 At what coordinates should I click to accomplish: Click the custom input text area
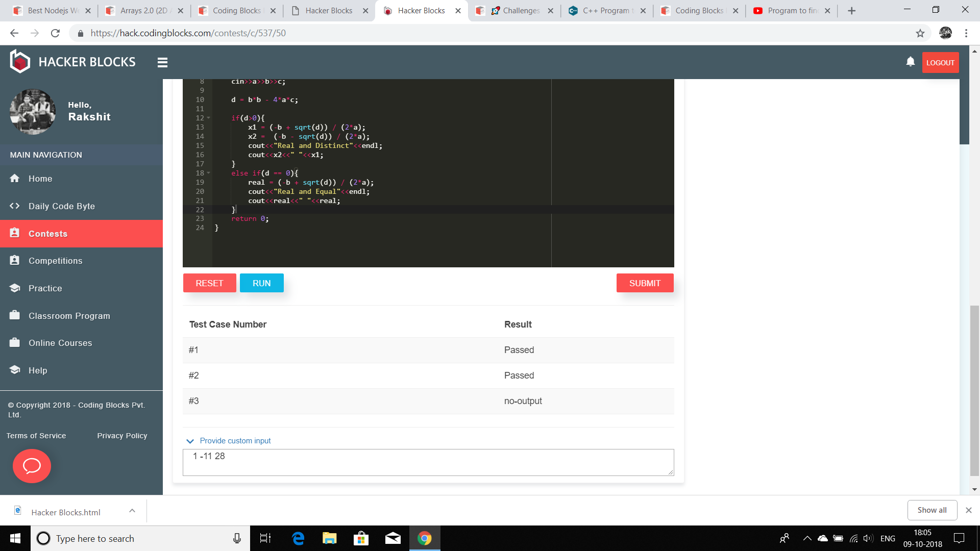pos(428,462)
